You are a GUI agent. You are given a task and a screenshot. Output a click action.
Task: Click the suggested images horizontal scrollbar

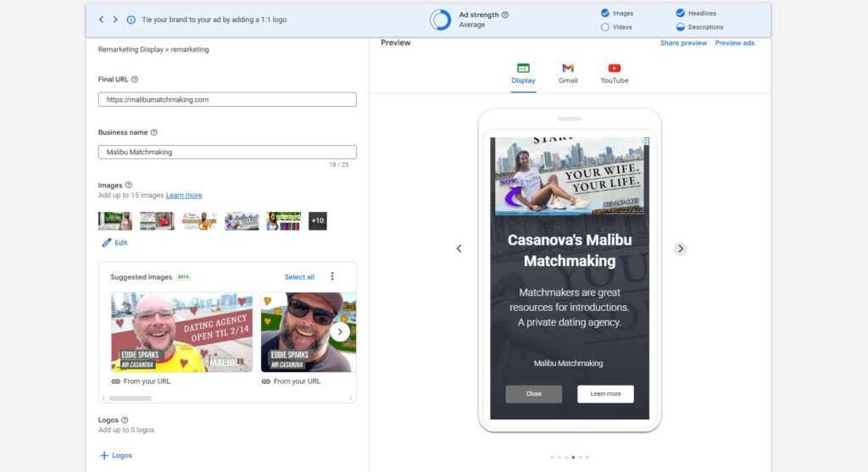pyautogui.click(x=130, y=398)
